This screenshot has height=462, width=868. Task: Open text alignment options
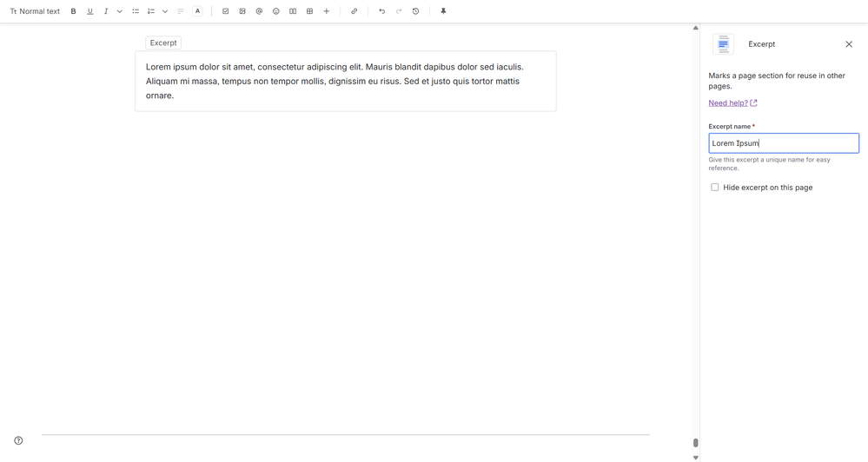(181, 11)
